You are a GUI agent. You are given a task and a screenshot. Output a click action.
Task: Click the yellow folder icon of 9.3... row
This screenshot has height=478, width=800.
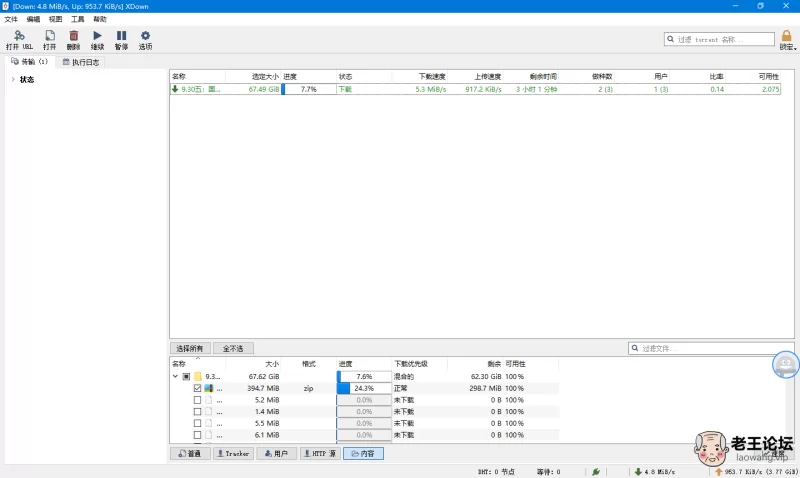197,376
